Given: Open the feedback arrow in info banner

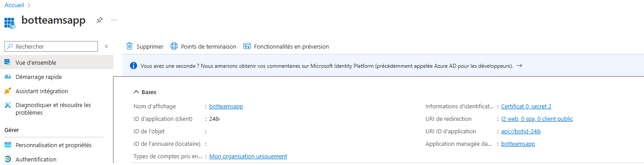Looking at the screenshot, I should pos(519,66).
